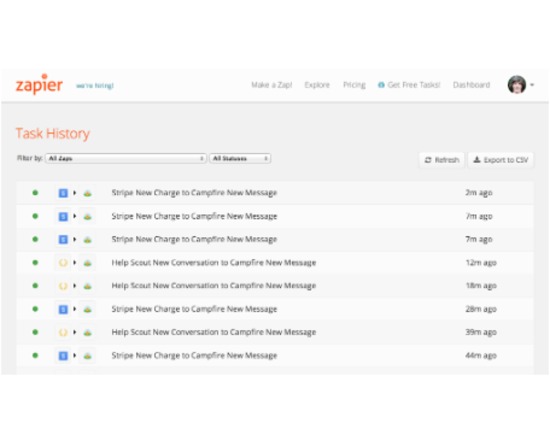Go to the Explore page
550x440 pixels.
(317, 85)
